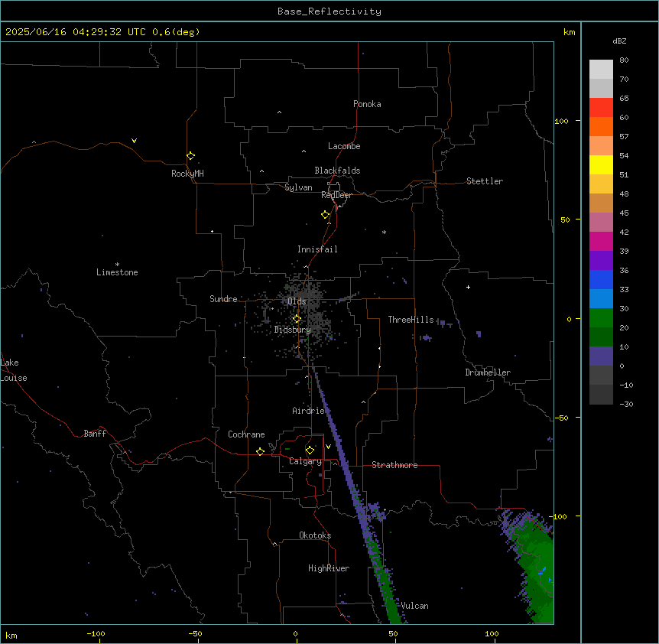Click the Lake Louise label
This screenshot has height=644, width=659.
pos(14,370)
